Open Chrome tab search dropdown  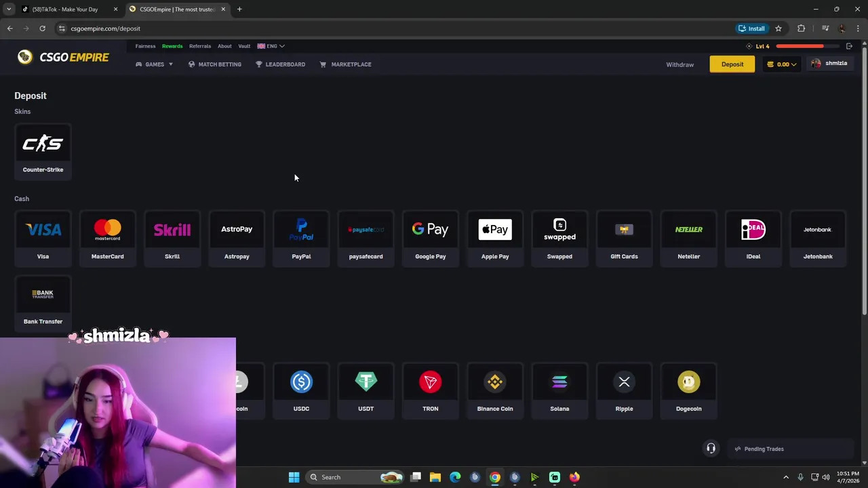pyautogui.click(x=9, y=9)
